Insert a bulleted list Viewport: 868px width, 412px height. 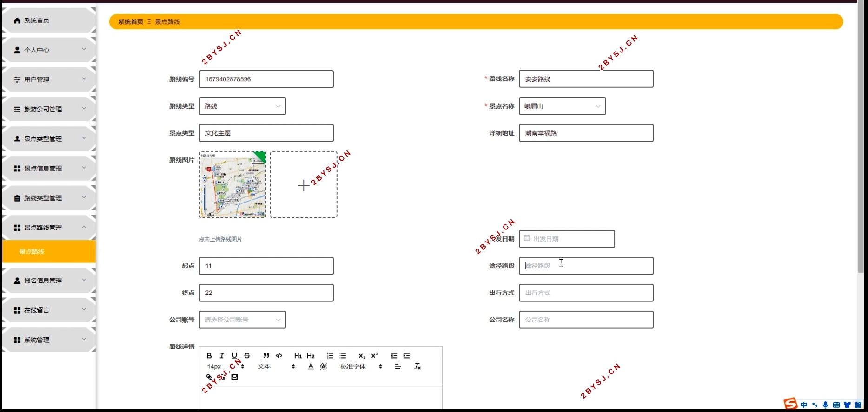tap(343, 356)
